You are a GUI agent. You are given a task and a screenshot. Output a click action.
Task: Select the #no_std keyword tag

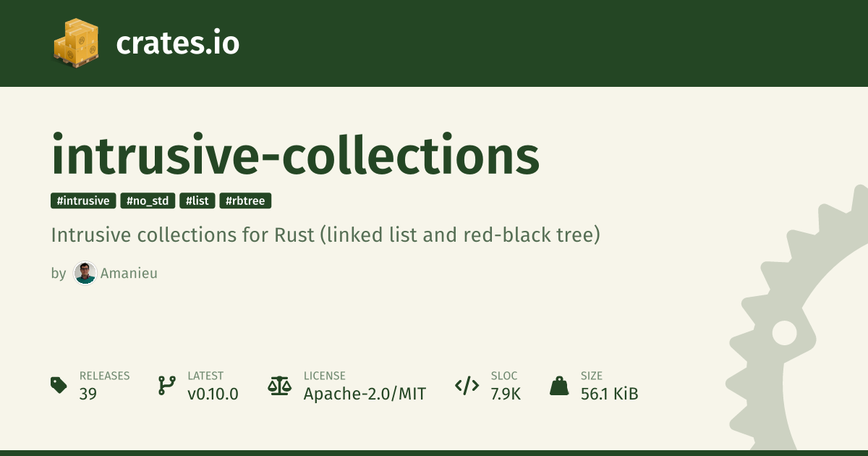click(148, 201)
